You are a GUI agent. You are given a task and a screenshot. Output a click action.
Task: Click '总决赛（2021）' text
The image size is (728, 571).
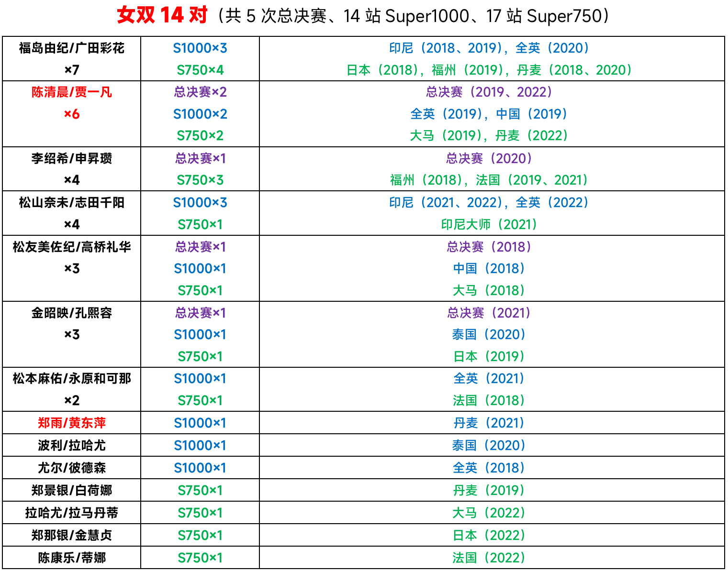coord(489,313)
